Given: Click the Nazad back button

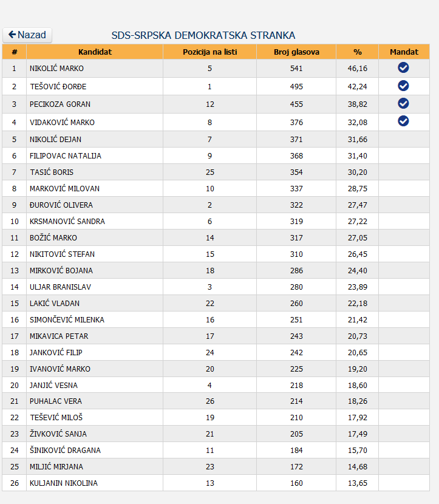Looking at the screenshot, I should coord(27,35).
